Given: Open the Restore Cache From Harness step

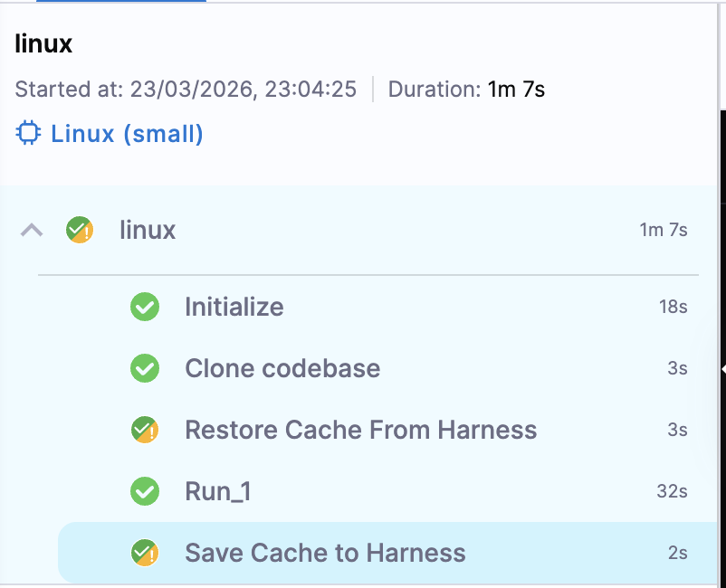Looking at the screenshot, I should click(360, 430).
